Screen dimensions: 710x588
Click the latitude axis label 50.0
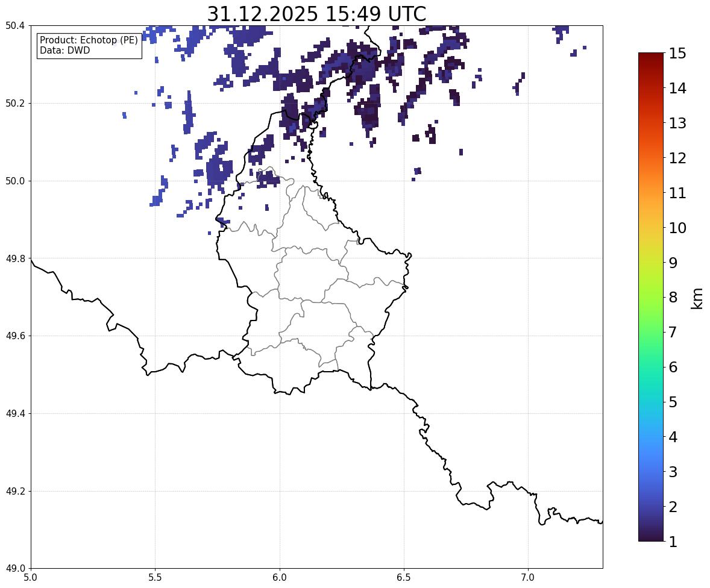pos(15,181)
